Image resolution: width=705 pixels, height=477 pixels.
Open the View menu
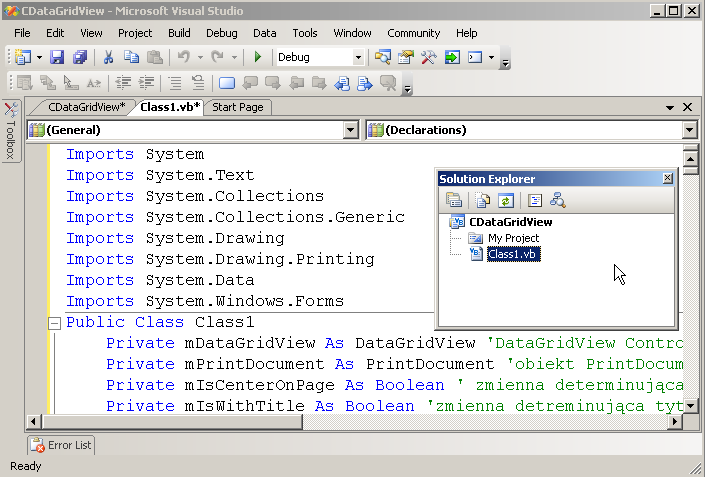[91, 33]
